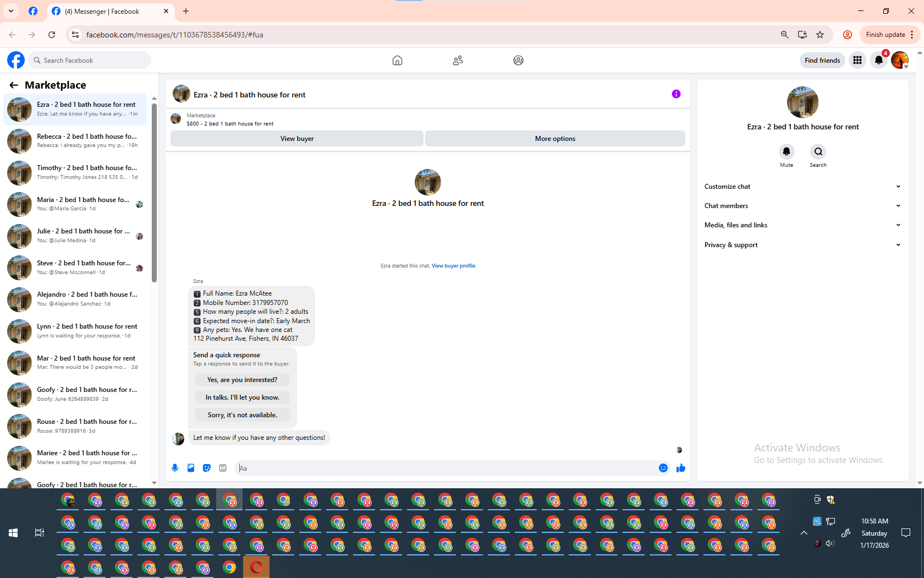This screenshot has height=578, width=924.
Task: Open the Julie conversation
Action: 75,236
